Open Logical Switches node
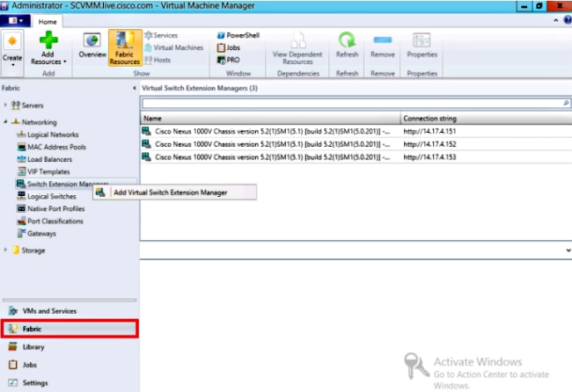The width and height of the screenshot is (572, 392). (47, 196)
